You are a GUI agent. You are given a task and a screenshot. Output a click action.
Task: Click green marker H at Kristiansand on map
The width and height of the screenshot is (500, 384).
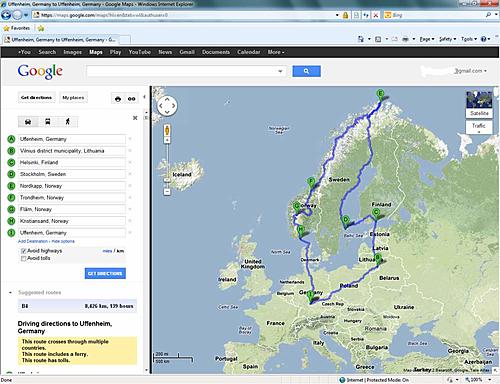301,230
